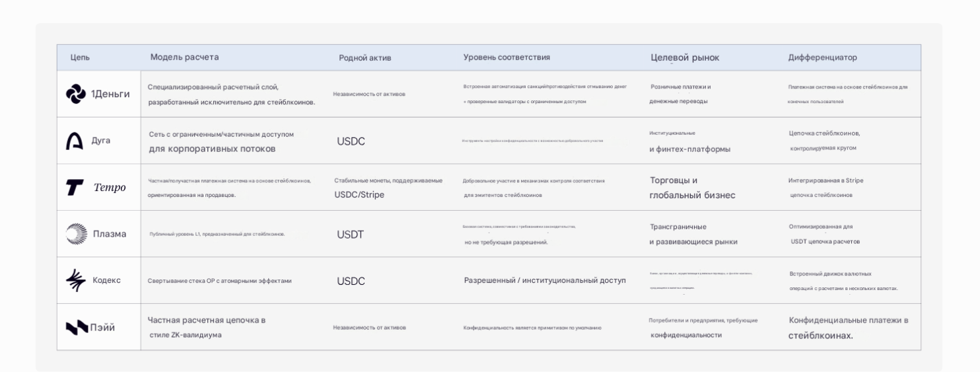Click the Пэйй zigzag logo icon
The image size is (980, 372).
click(x=77, y=326)
